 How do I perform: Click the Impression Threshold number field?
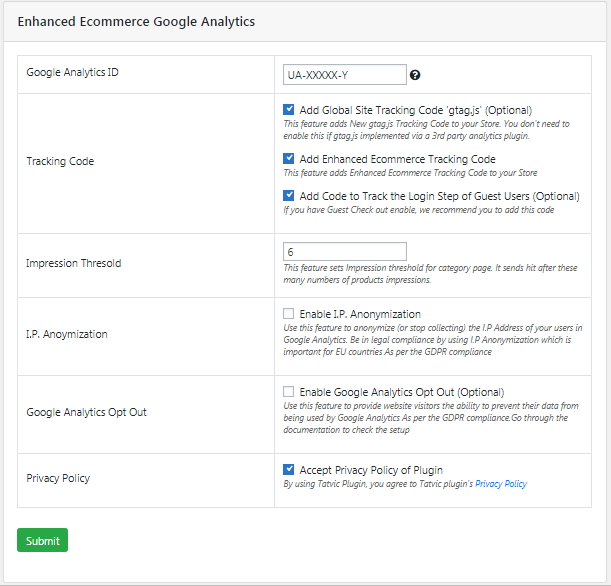pyautogui.click(x=345, y=251)
